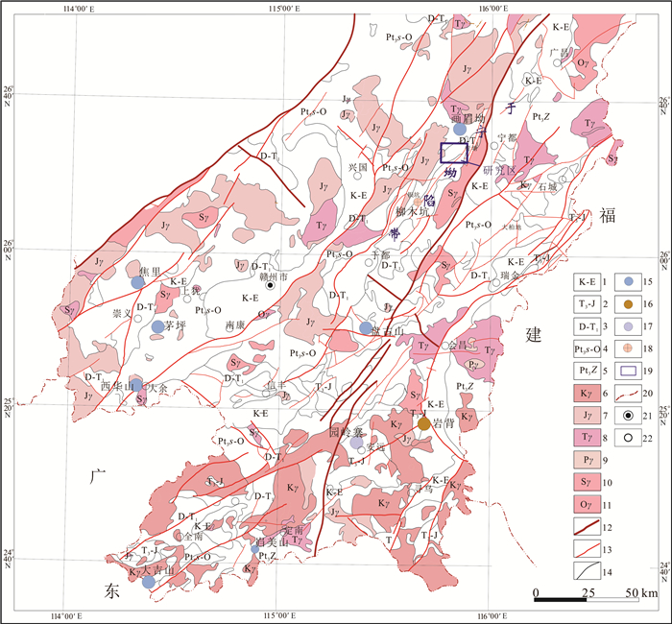Click the Kγ red swatch in legend
672x624 pixels.
[586, 393]
